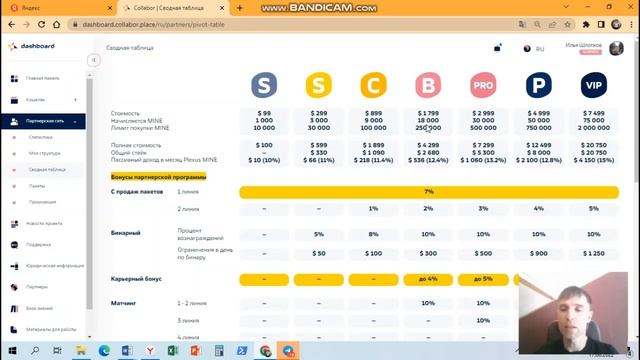Open notifications icon in dashboard header
This screenshot has width=640, height=360.
pos(497,48)
